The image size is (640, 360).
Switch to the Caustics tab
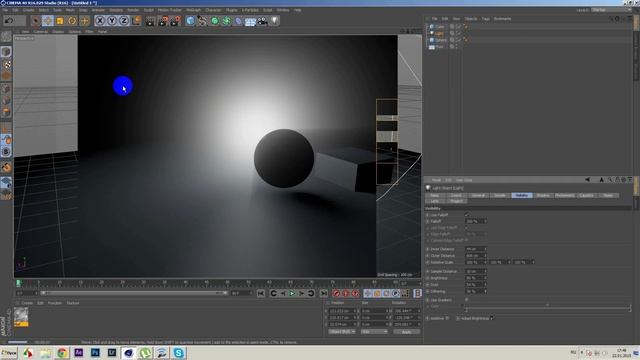[x=586, y=196]
